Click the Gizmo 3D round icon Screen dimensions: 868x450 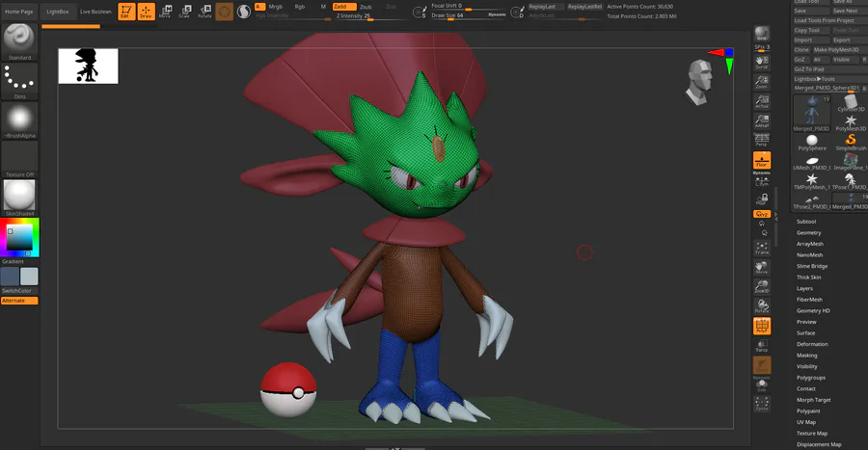tap(224, 11)
